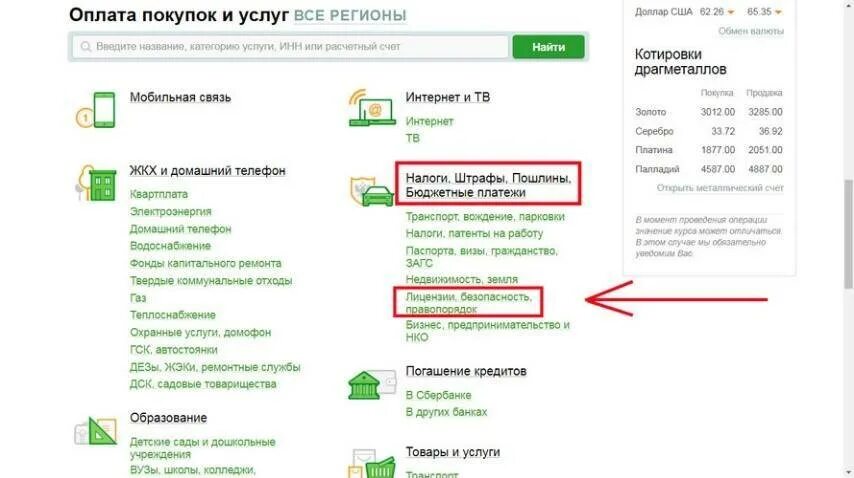Image resolution: width=854 pixels, height=478 pixels.
Task: Open Интернет и ТВ category heading
Action: (x=448, y=97)
